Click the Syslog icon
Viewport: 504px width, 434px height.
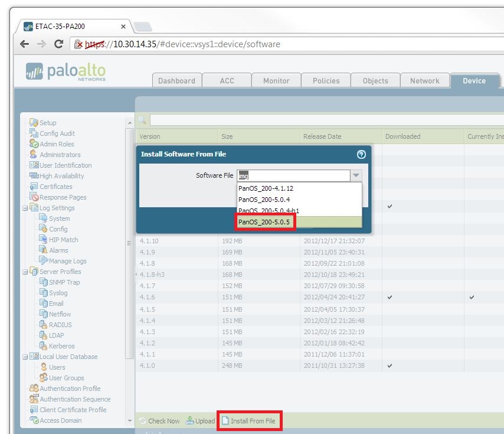[44, 292]
